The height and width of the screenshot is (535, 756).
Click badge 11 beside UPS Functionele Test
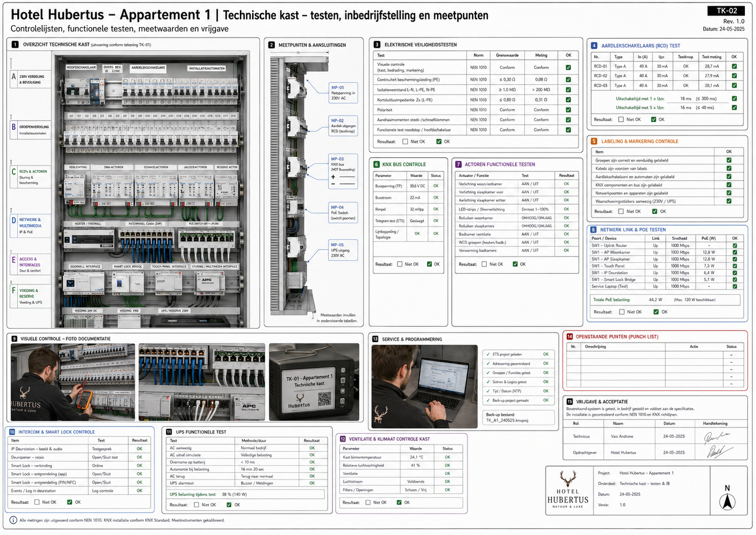(169, 432)
